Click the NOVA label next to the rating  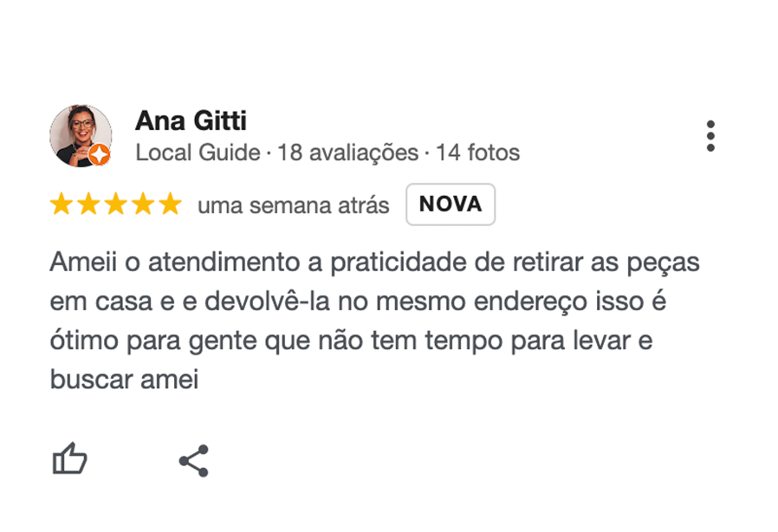point(450,204)
